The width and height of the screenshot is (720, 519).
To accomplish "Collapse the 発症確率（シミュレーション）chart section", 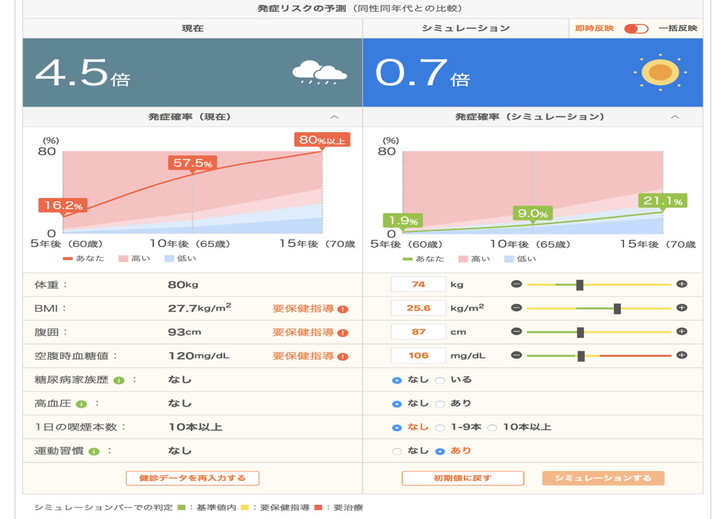I will (674, 117).
